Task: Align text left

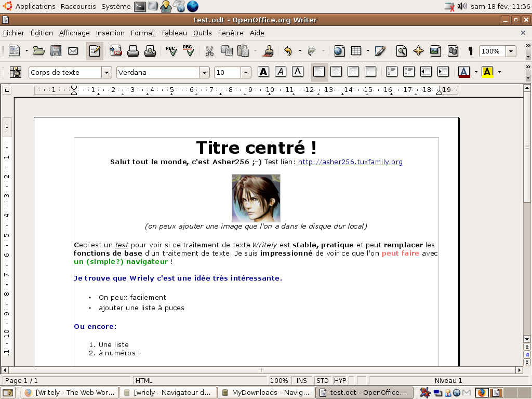Action: pyautogui.click(x=320, y=72)
